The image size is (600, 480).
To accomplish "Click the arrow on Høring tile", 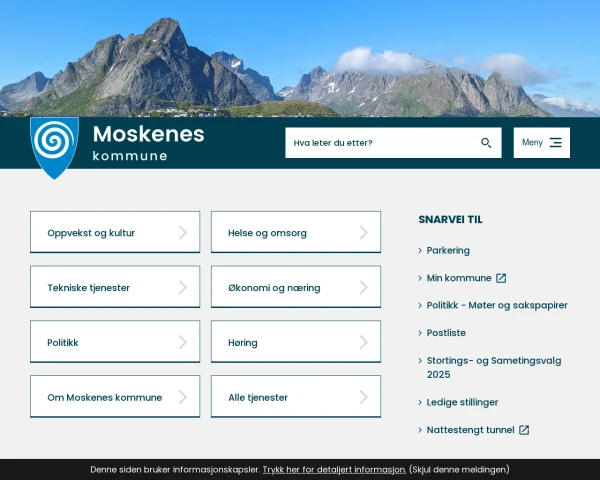I will tap(363, 342).
